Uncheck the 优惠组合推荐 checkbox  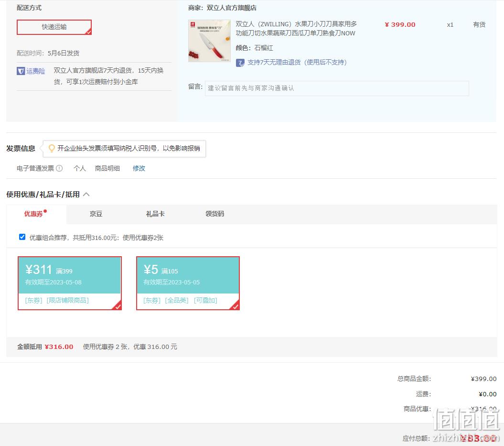pyautogui.click(x=22, y=237)
